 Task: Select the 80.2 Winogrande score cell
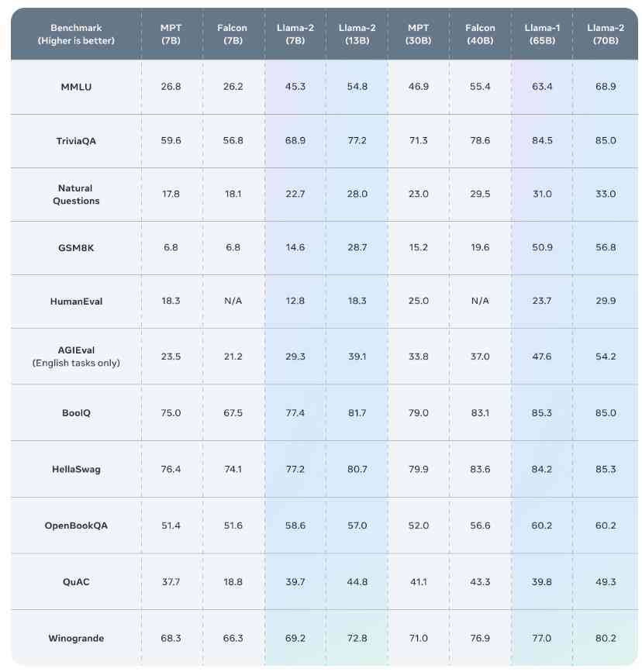pos(605,638)
